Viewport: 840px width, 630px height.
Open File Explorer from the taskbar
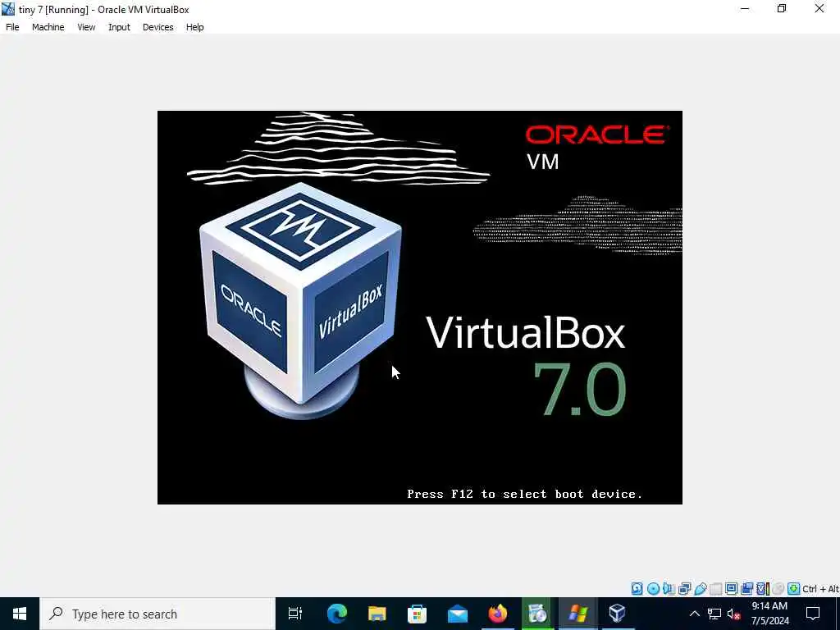pos(377,614)
